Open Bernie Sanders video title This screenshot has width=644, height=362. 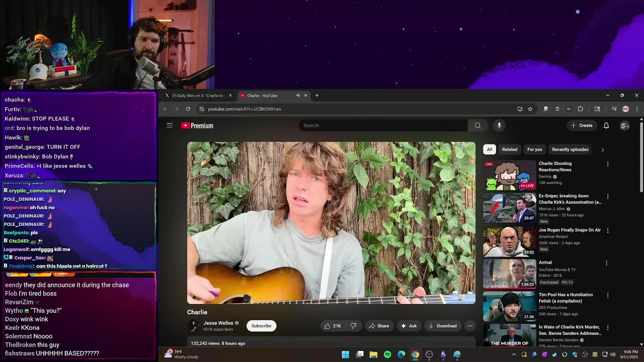pos(570,330)
